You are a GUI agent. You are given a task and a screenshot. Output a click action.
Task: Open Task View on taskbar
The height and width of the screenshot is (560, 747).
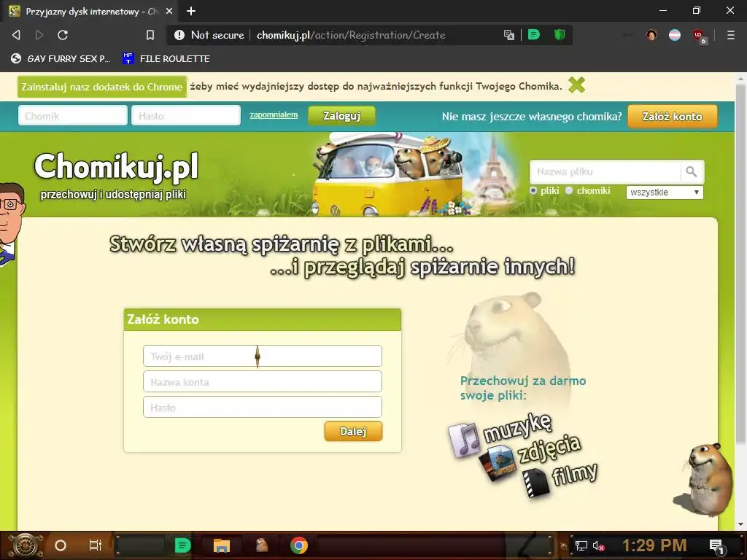click(x=96, y=545)
